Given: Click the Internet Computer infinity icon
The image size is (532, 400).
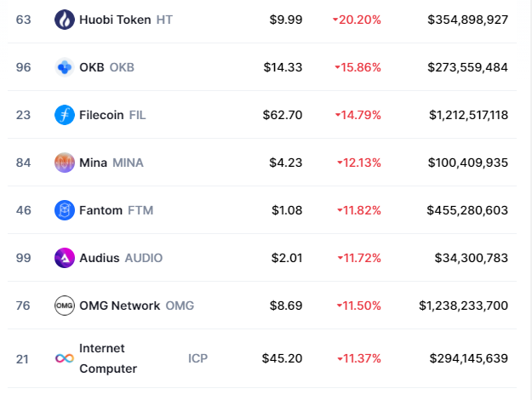Looking at the screenshot, I should [65, 358].
